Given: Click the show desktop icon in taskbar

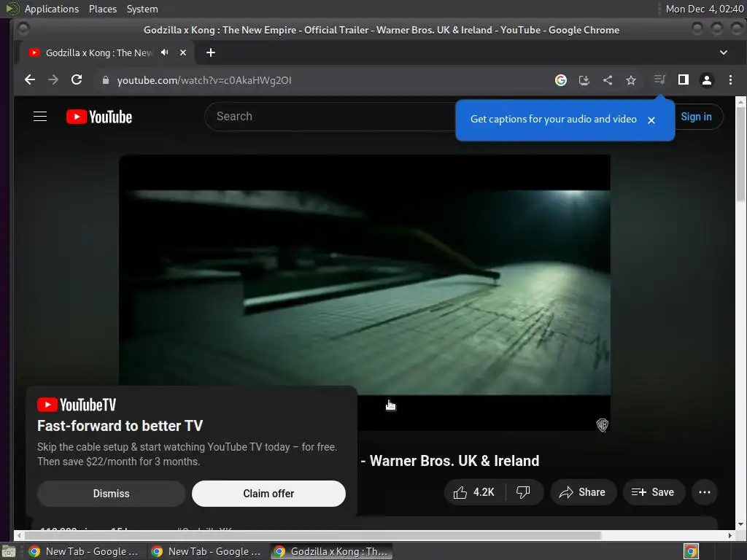Looking at the screenshot, I should click(x=8, y=551).
